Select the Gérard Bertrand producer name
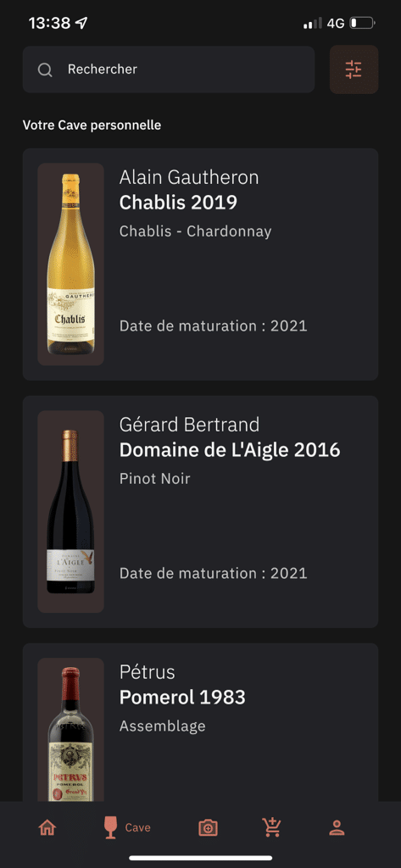 (189, 425)
